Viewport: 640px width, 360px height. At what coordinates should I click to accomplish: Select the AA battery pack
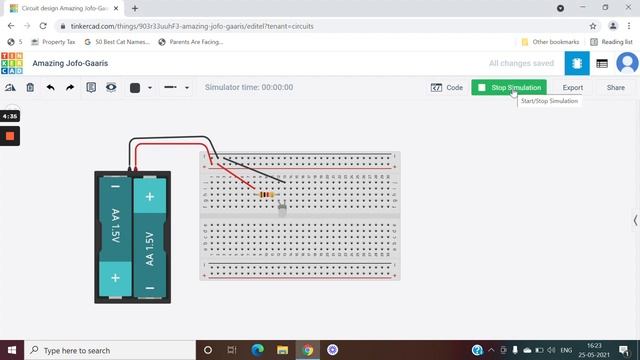(133, 237)
